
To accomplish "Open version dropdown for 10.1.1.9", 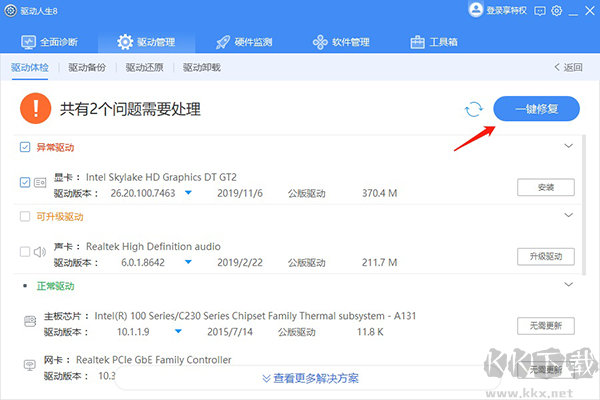I will [178, 331].
